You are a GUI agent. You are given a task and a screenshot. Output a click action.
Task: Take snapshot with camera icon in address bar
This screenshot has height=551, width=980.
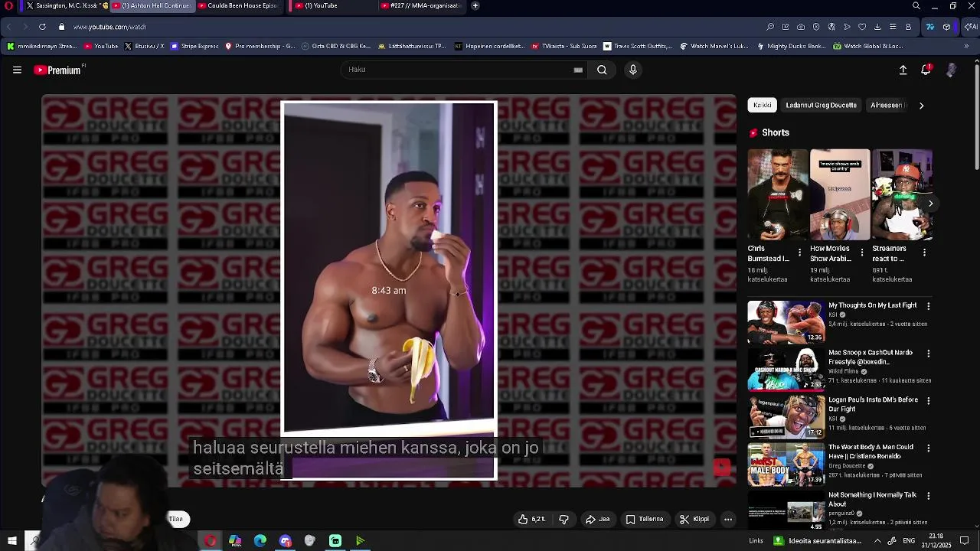pyautogui.click(x=801, y=27)
